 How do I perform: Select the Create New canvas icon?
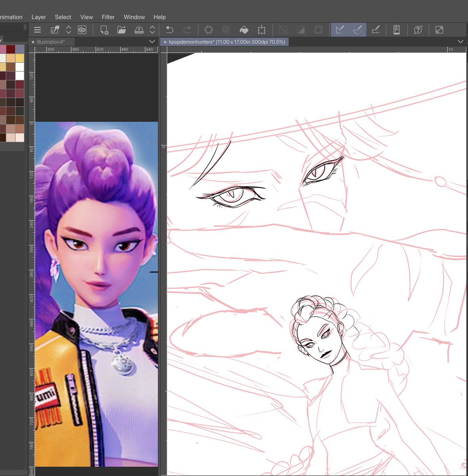[x=104, y=30]
